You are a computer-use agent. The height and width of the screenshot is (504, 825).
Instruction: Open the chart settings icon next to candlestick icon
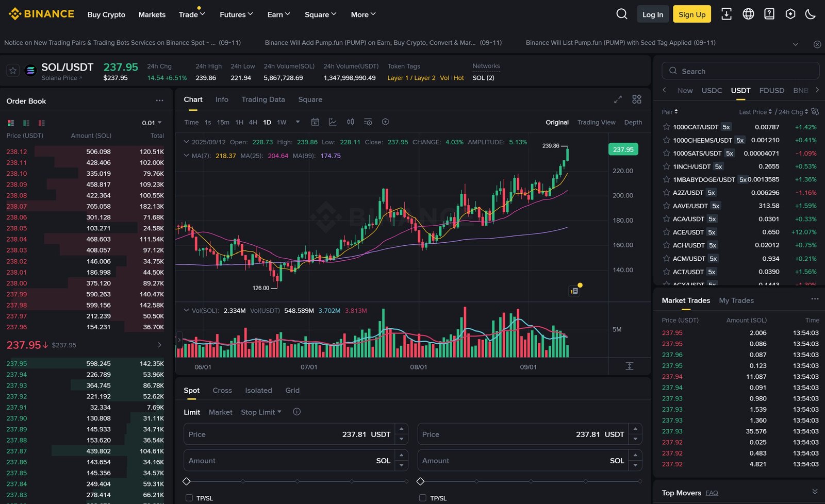(x=368, y=122)
